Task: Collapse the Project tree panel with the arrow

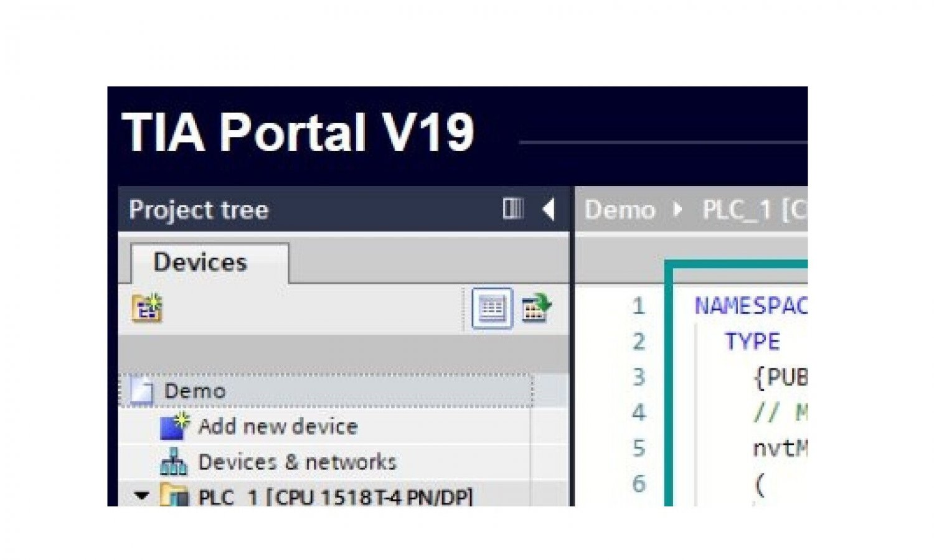Action: [x=549, y=209]
